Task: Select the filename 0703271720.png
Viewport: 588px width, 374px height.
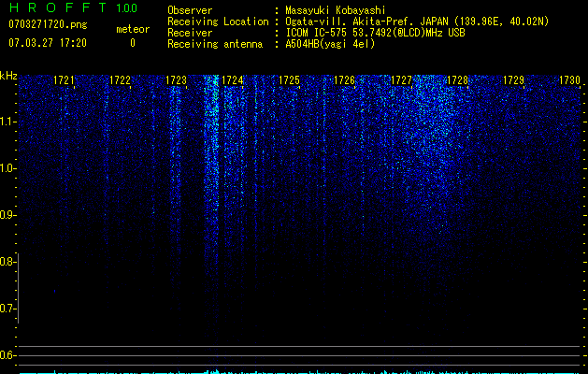Action: pyautogui.click(x=48, y=24)
